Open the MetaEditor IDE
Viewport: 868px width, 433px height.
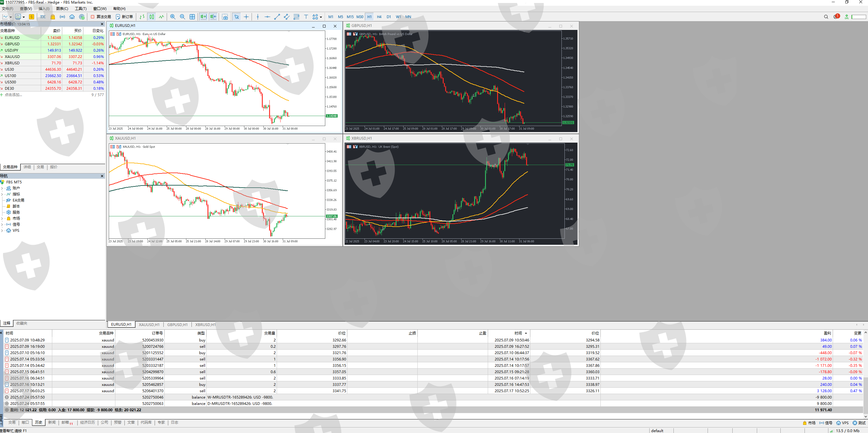[43, 17]
